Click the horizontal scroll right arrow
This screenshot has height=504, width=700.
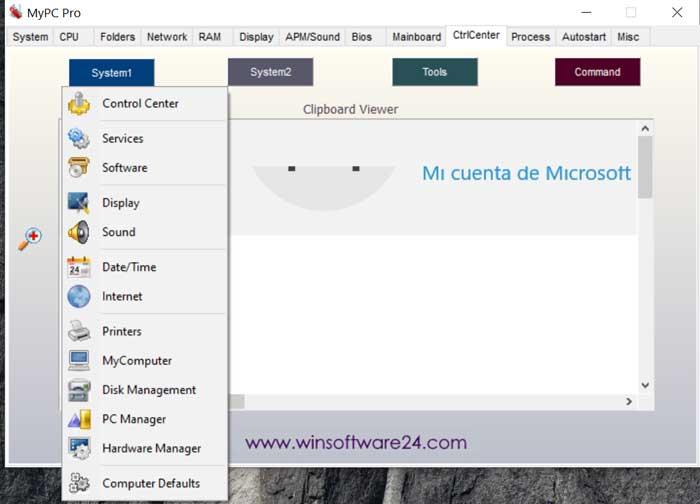tap(629, 401)
